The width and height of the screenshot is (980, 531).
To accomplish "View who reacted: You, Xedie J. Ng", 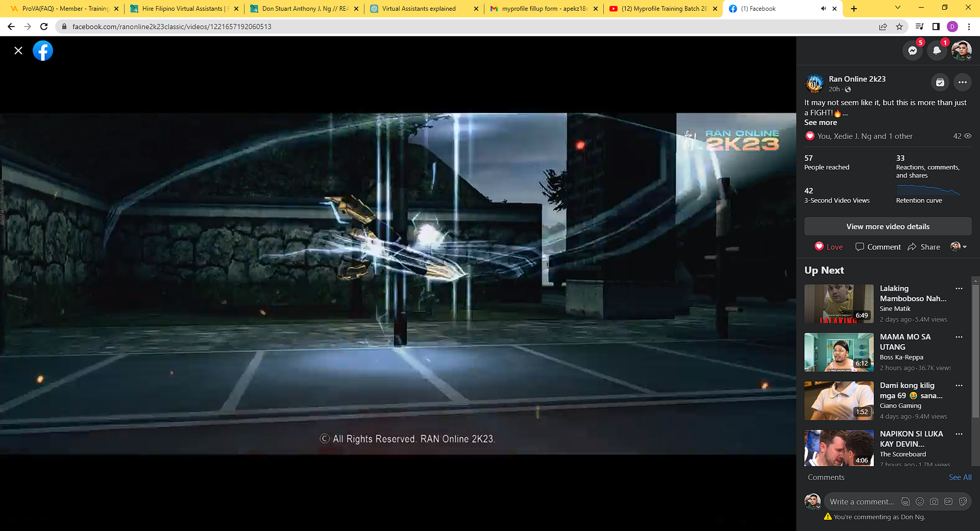I will pyautogui.click(x=865, y=136).
